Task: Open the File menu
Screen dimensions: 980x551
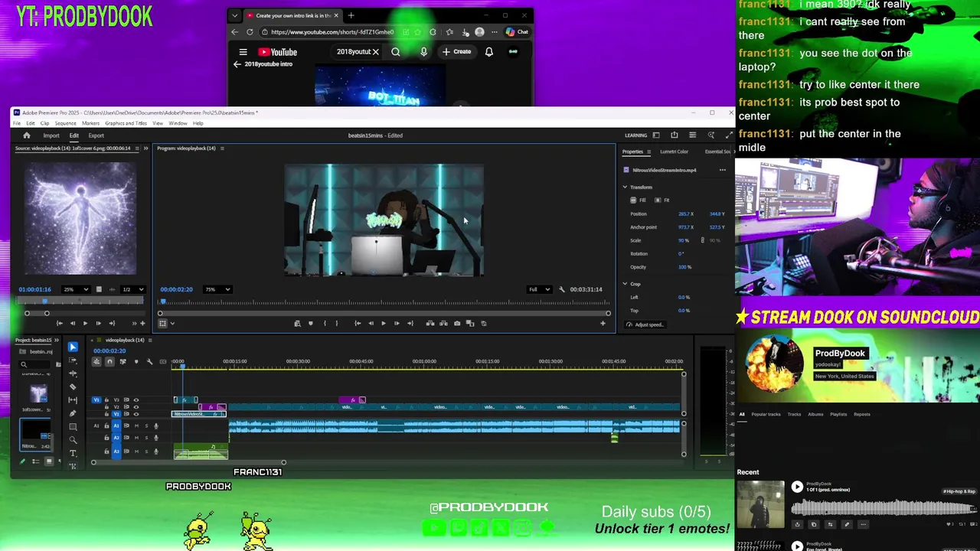Action: 17,123
